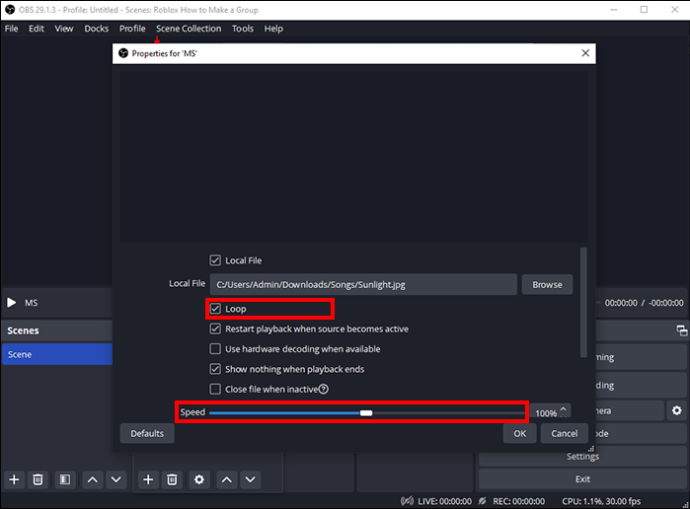The image size is (690, 509).
Task: Move scene down arrow in Scenes dock
Action: (x=116, y=479)
